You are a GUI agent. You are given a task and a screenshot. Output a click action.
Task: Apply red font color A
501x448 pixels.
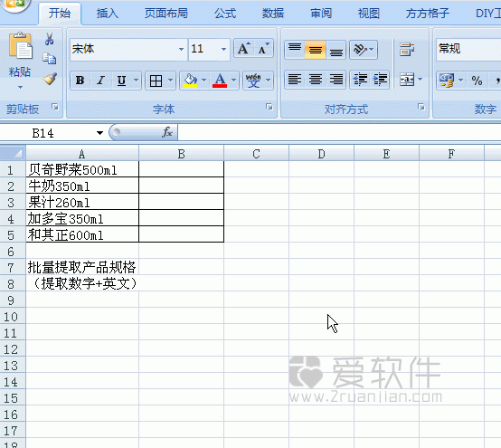220,81
